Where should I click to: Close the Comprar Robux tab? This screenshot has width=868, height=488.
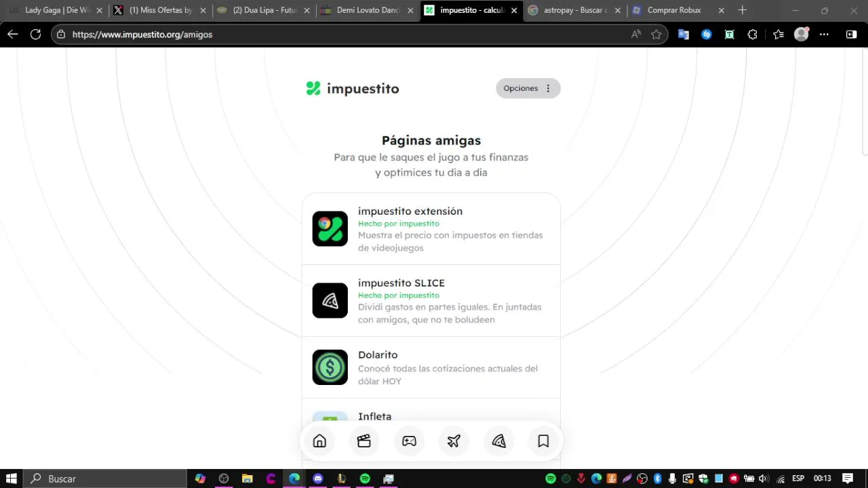pos(721,10)
